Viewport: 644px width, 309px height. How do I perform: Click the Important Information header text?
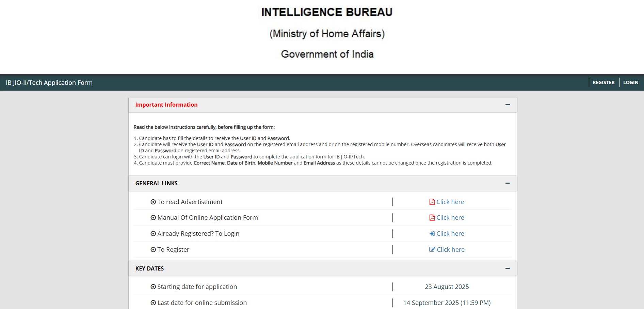pos(166,105)
